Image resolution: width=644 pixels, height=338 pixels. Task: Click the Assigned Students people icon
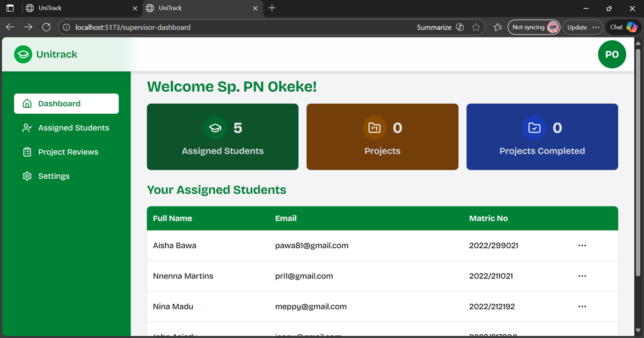[27, 128]
